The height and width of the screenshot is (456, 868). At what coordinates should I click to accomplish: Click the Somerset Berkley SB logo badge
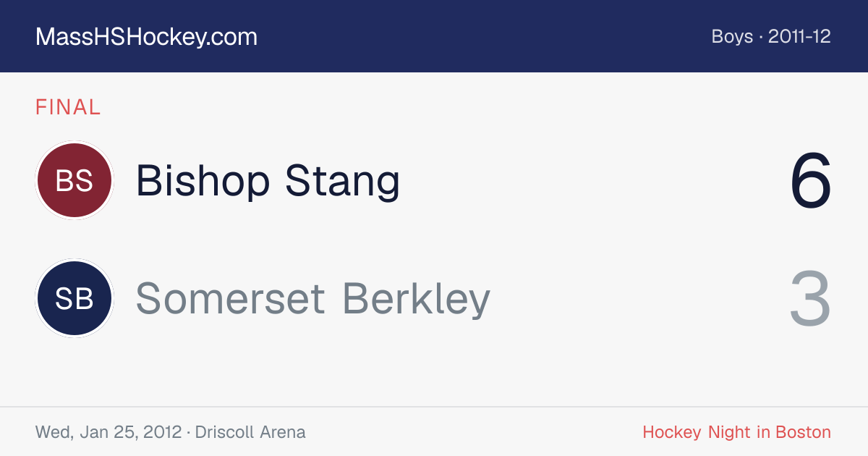click(75, 298)
